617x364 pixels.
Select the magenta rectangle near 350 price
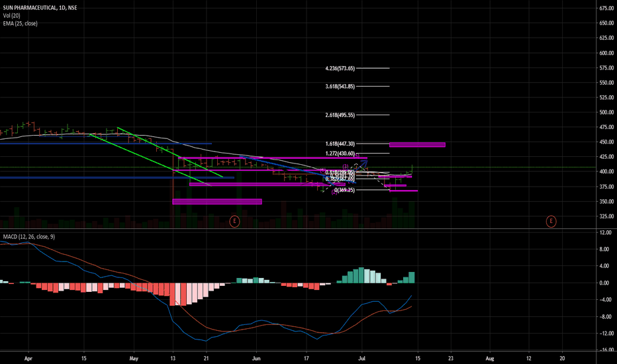(217, 202)
